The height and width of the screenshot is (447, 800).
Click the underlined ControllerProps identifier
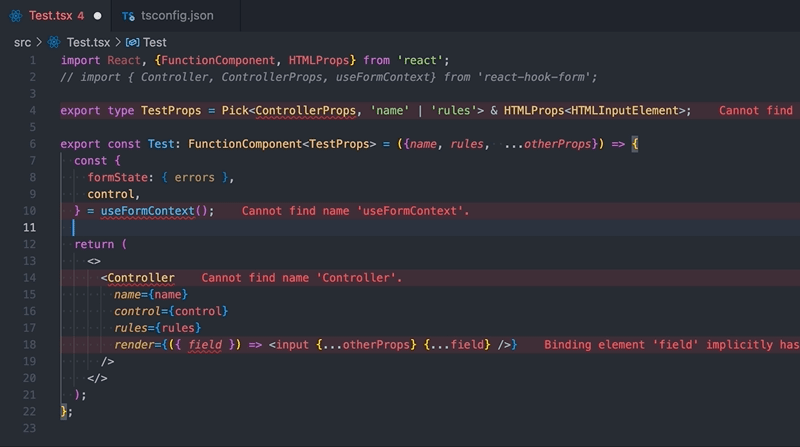point(306,111)
